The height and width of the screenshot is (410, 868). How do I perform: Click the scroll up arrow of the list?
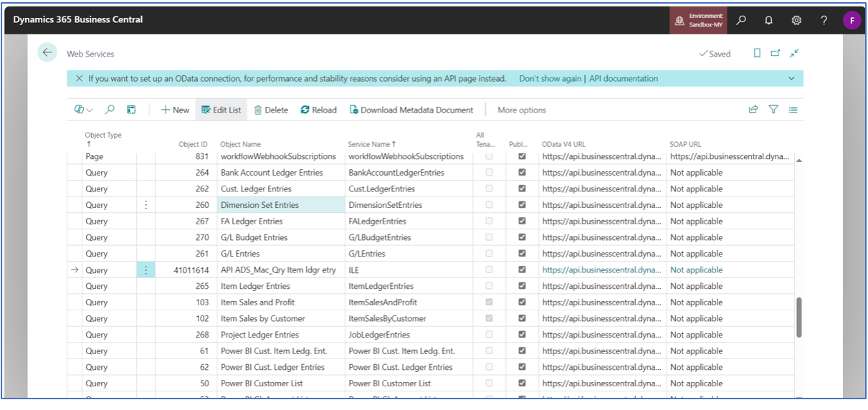[799, 160]
